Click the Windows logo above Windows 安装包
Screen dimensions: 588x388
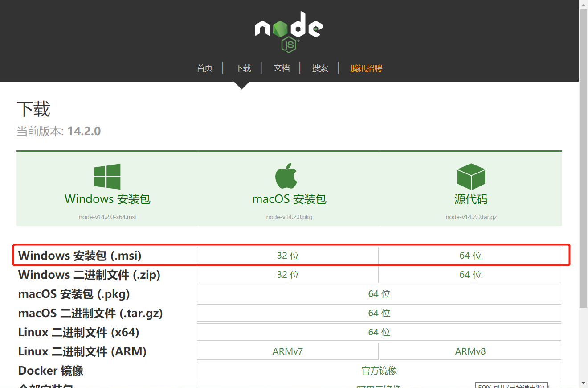click(107, 176)
